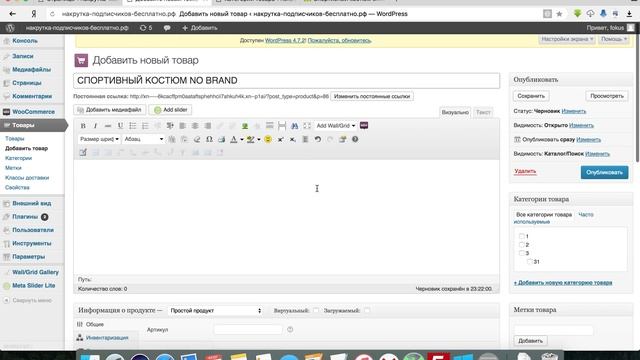
Task: Check category 2 checkbox
Action: point(522,244)
